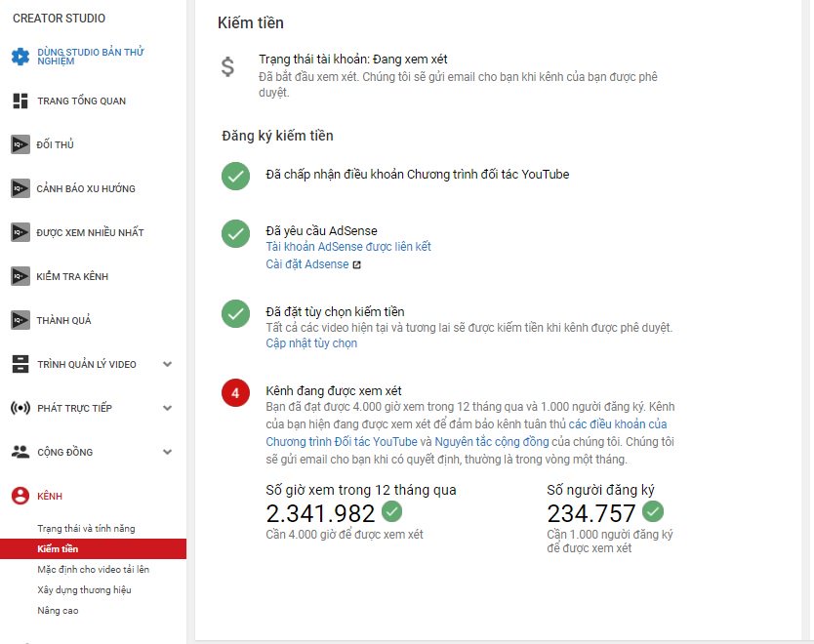Expand the Cộng đồng chevron
814x644 pixels.
(x=167, y=452)
